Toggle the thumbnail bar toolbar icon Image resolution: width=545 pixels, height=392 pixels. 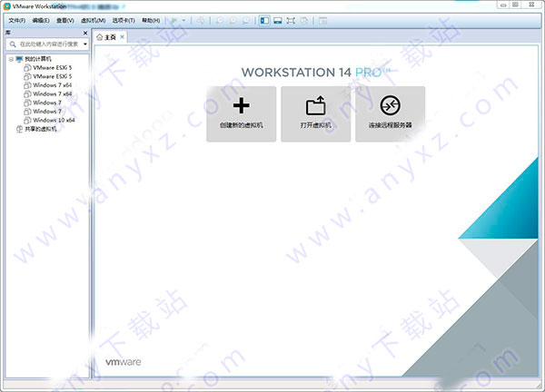[x=278, y=21]
